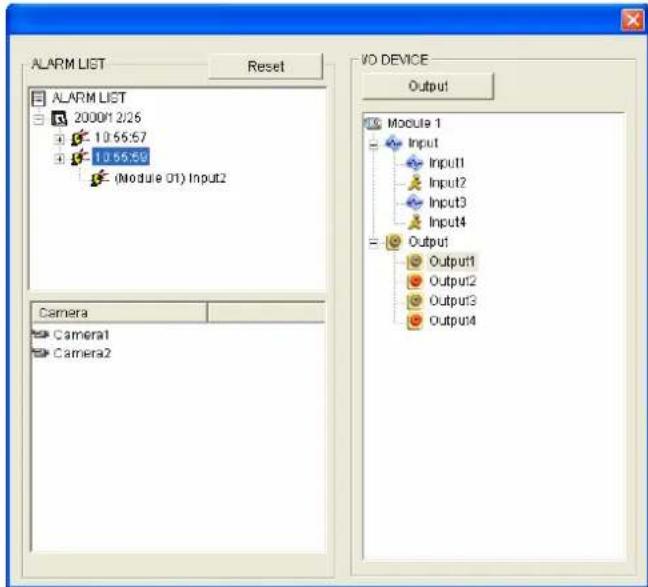This screenshot has height=587, width=648.
Task: Click the blank second column header
Action: click(x=266, y=313)
